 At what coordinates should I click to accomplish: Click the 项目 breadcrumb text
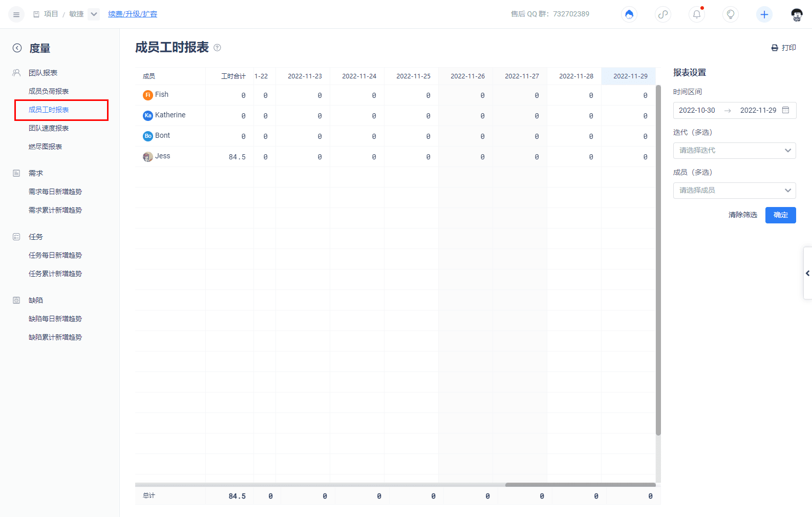tap(51, 14)
